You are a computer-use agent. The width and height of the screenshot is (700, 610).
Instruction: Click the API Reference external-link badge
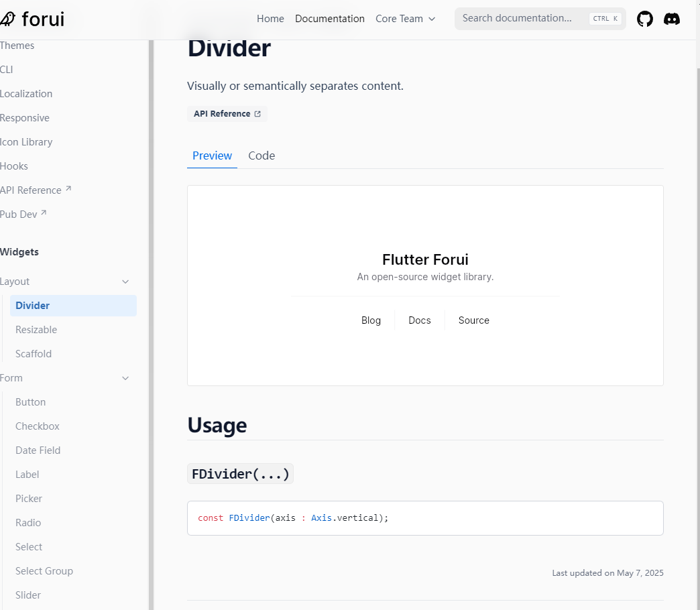[227, 114]
